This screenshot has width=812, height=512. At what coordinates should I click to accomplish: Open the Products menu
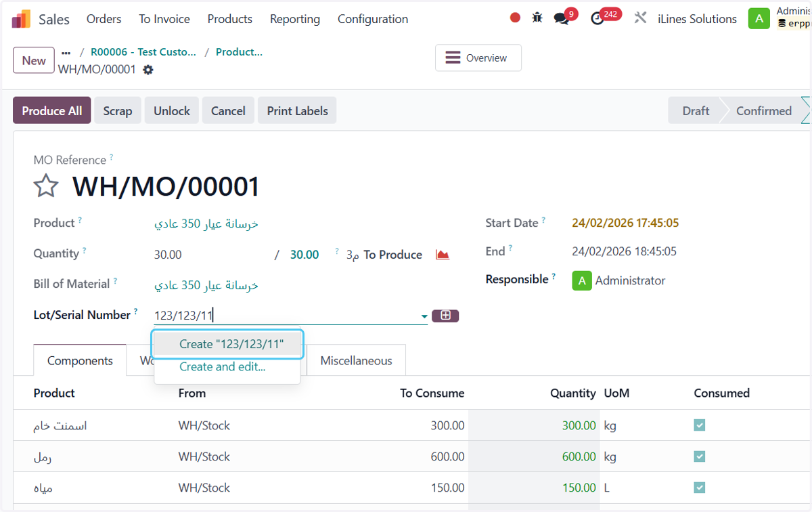point(230,19)
